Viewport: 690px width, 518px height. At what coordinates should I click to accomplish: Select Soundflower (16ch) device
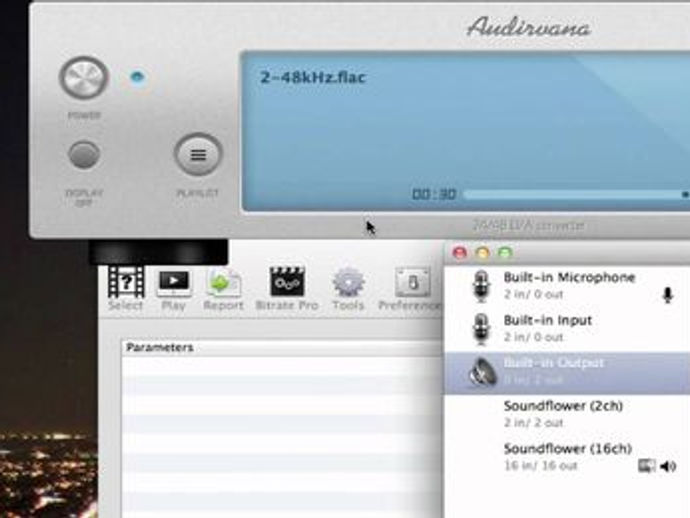(x=567, y=457)
